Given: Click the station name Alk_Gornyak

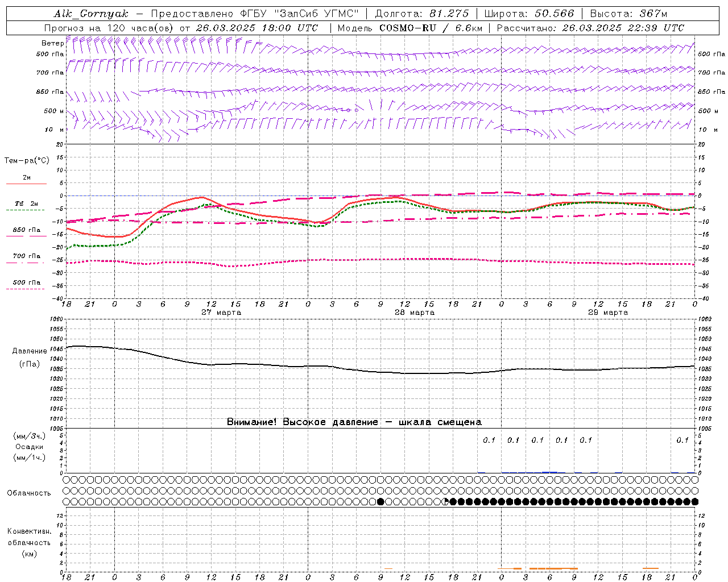Looking at the screenshot, I should click(91, 14).
